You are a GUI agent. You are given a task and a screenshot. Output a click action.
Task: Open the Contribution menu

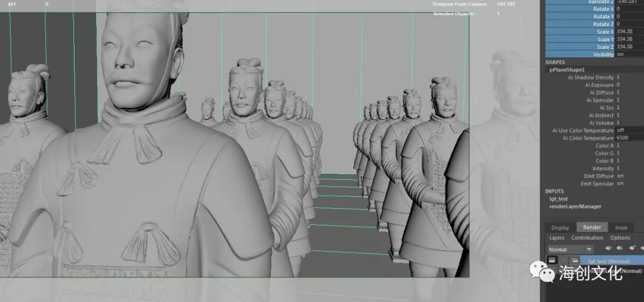pos(587,238)
